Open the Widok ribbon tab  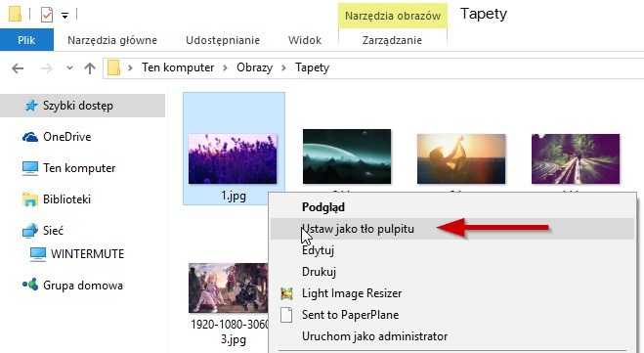tap(305, 40)
